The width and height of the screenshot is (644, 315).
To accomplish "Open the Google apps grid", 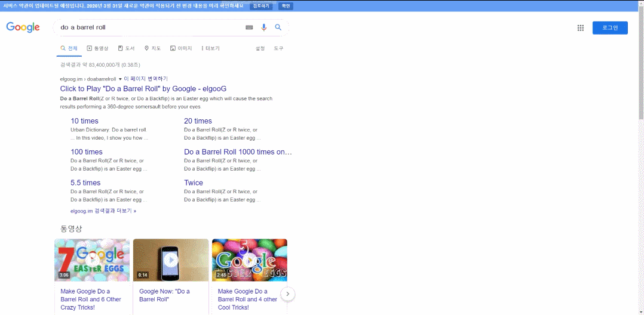I will click(580, 28).
